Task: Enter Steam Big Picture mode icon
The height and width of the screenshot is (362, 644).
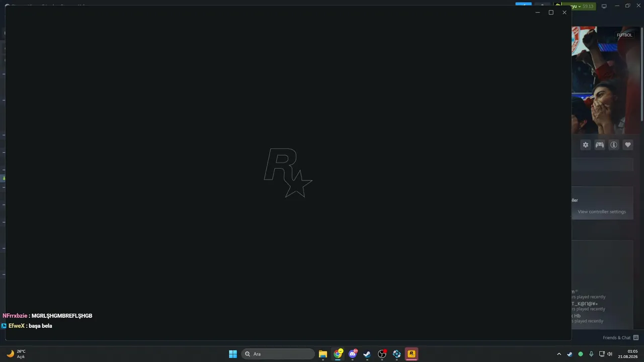Action: 604,6
